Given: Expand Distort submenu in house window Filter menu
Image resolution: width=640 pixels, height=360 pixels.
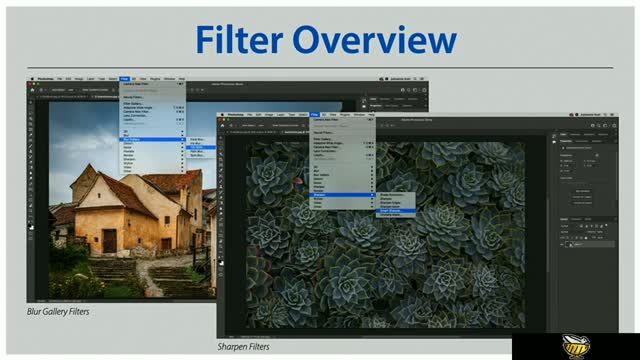Looking at the screenshot, I should [x=153, y=144].
